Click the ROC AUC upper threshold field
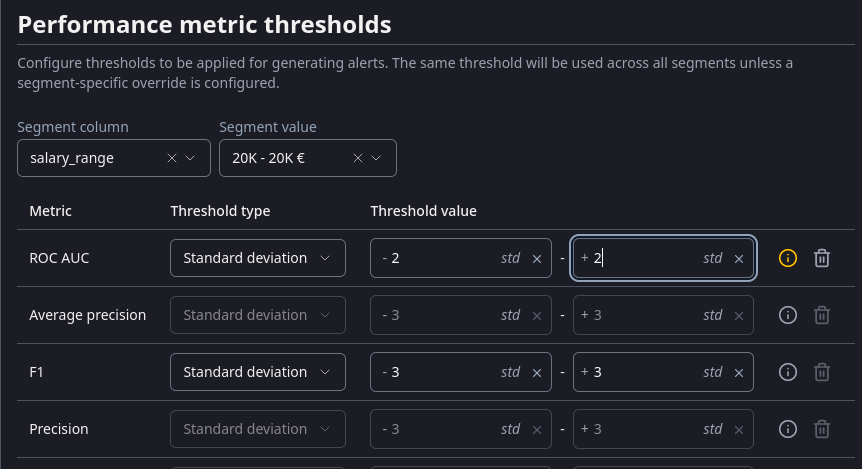 click(x=645, y=258)
